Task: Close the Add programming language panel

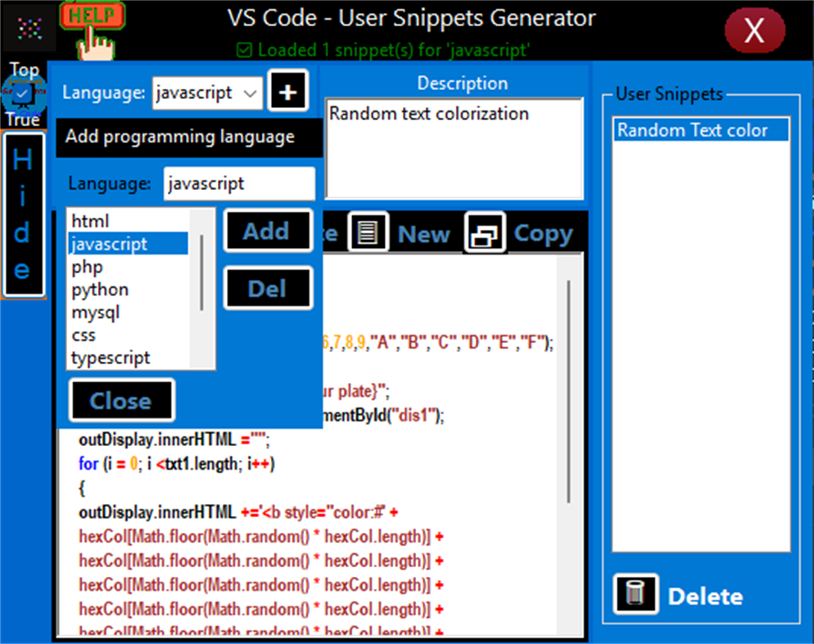Action: pos(121,400)
